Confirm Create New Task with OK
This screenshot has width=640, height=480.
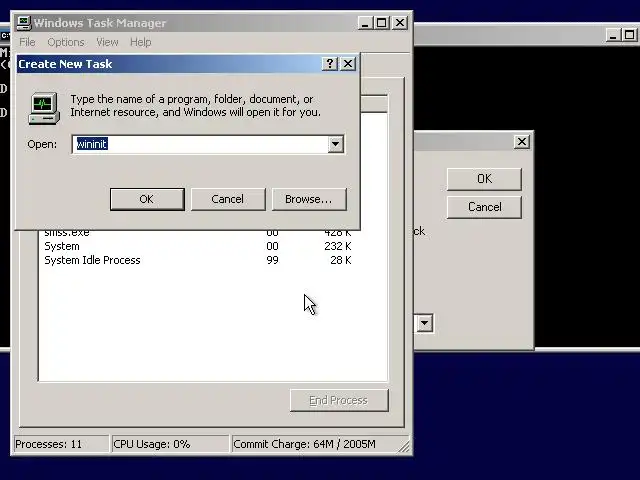(147, 199)
